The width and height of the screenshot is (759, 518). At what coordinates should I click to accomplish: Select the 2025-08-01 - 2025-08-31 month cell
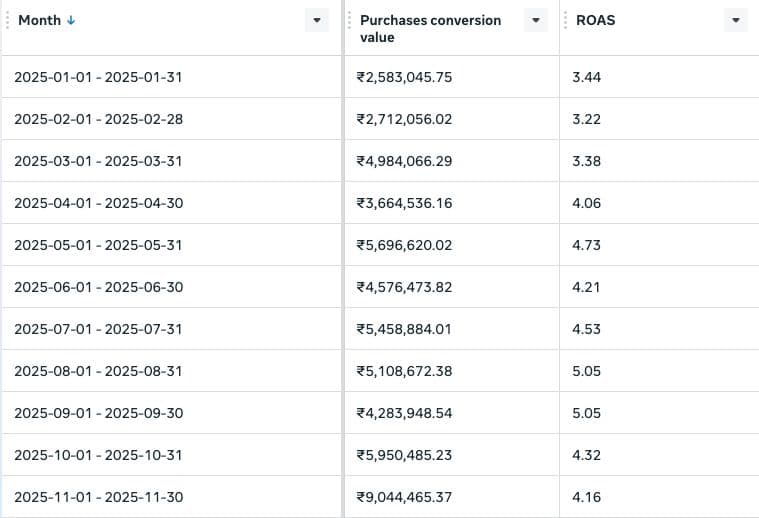98,371
